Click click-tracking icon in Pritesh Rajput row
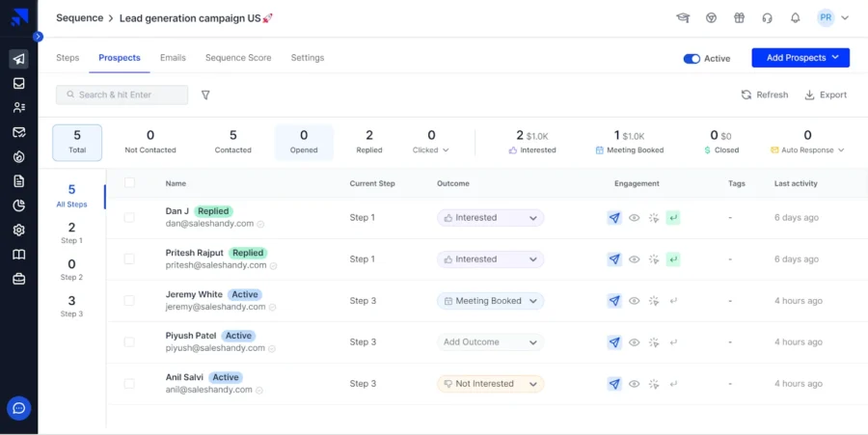 [654, 259]
